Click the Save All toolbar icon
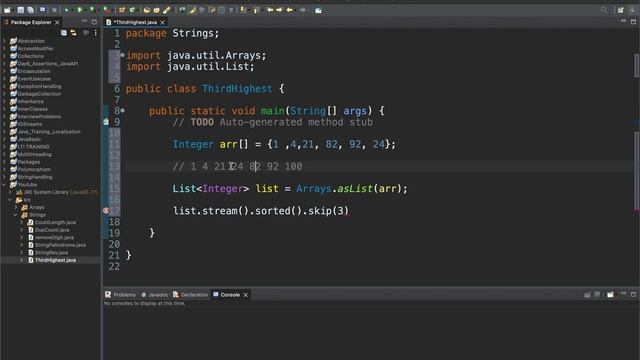 [30, 10]
